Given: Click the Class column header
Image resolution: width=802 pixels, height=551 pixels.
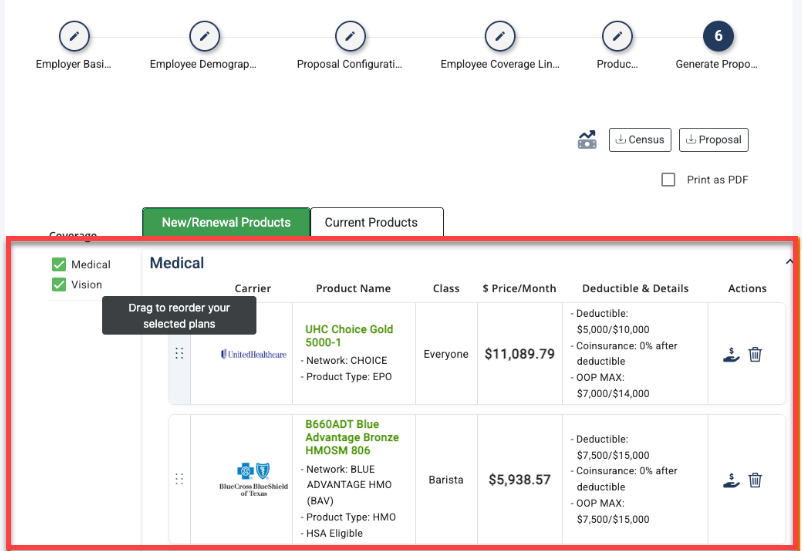Looking at the screenshot, I should (446, 289).
